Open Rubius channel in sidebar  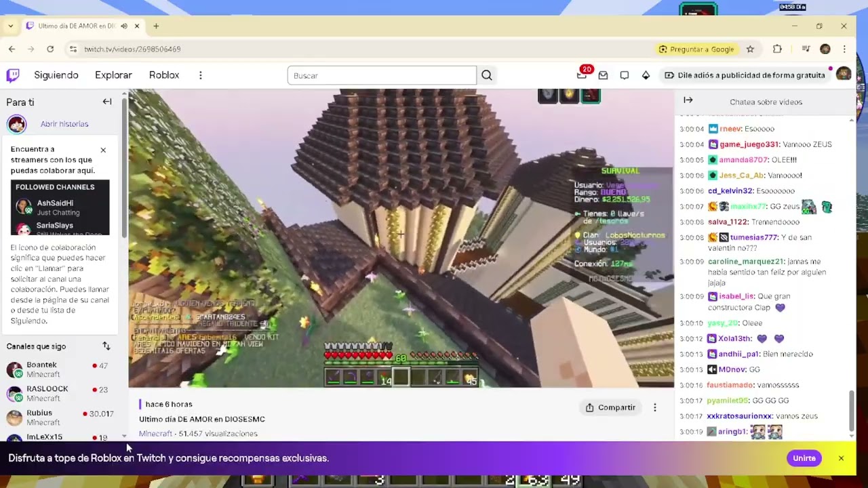point(59,418)
